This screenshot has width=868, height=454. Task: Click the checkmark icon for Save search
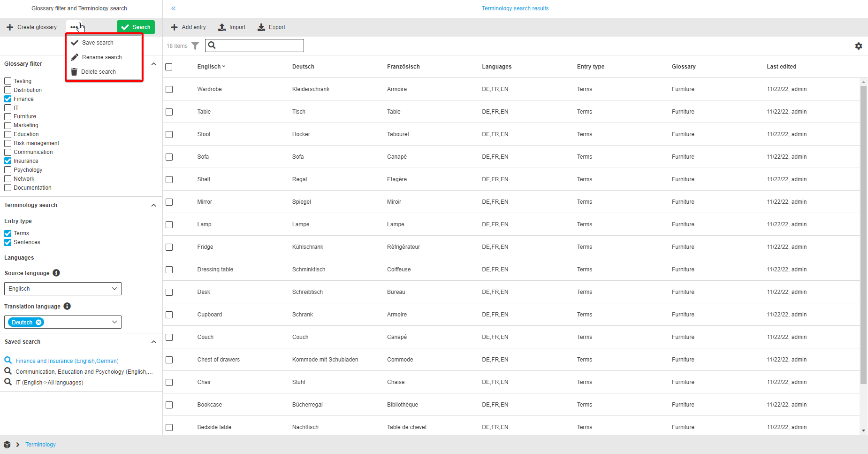[x=75, y=43]
